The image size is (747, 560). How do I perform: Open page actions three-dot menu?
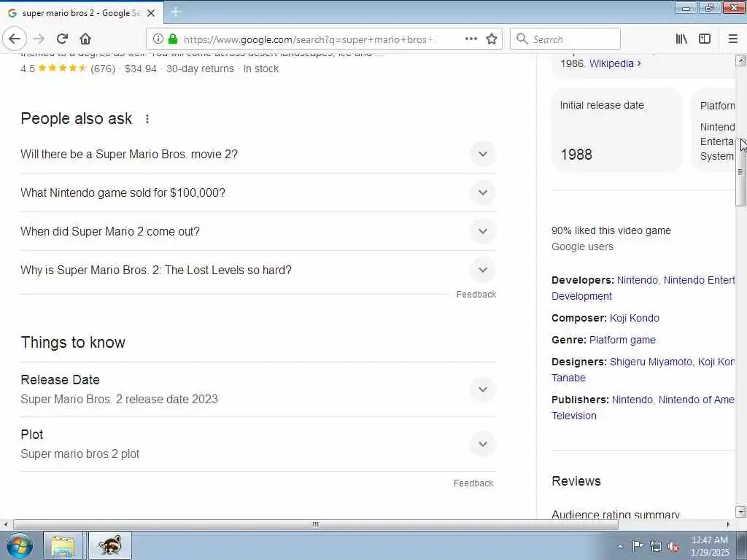coord(471,39)
